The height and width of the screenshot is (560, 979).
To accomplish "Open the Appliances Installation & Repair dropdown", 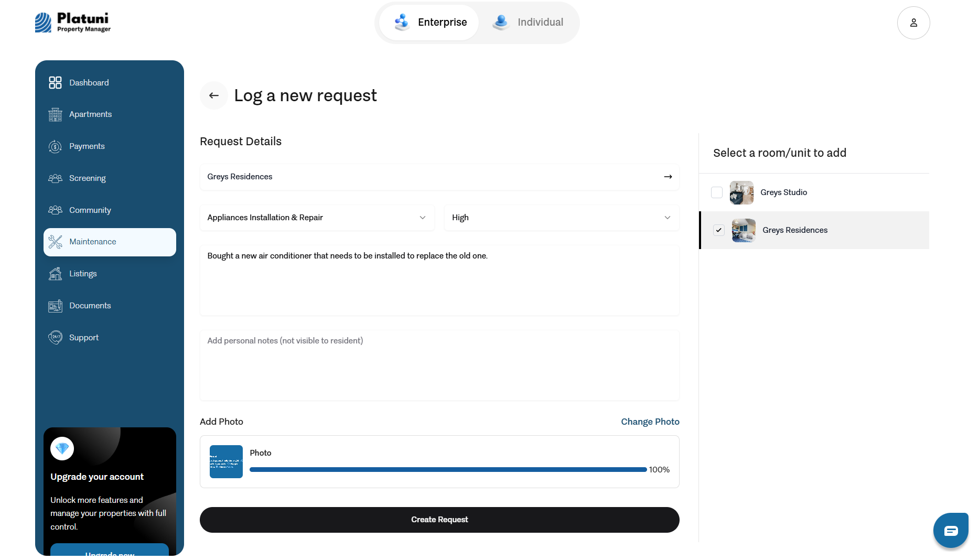I will pos(317,218).
